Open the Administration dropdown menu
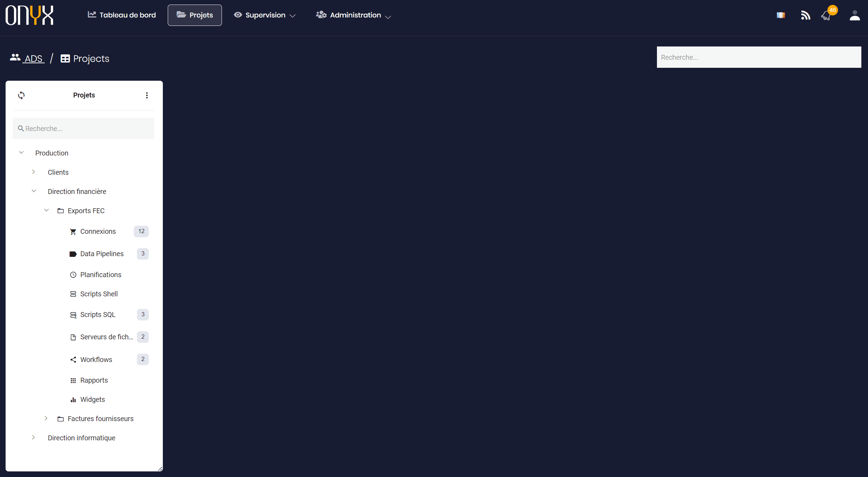 [354, 15]
